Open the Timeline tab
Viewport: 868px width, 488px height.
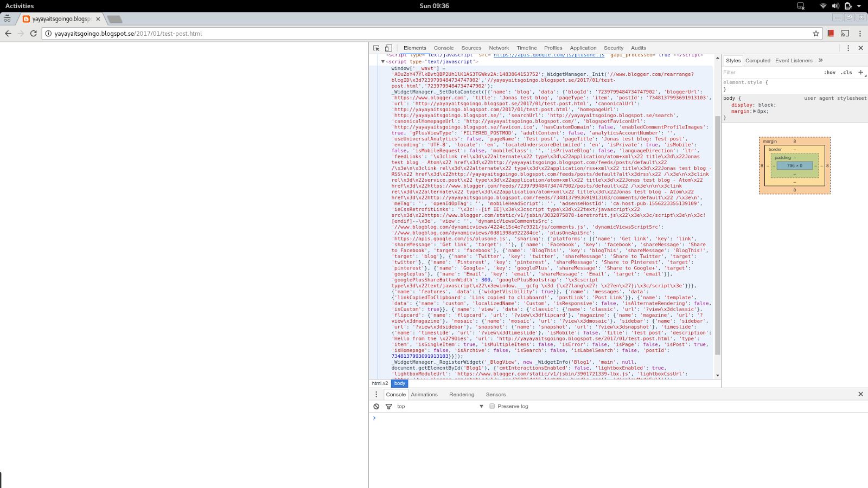(x=526, y=48)
